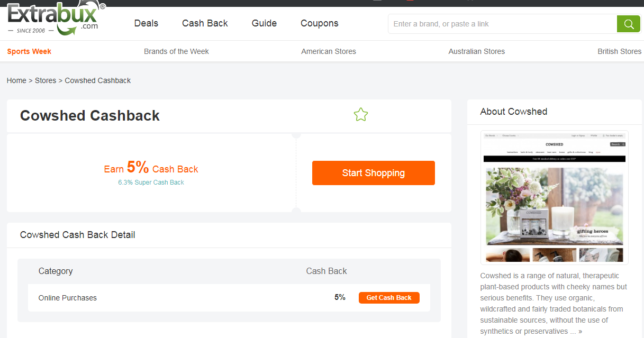644x338 pixels.
Task: Click the Home breadcrumb link
Action: pyautogui.click(x=16, y=80)
